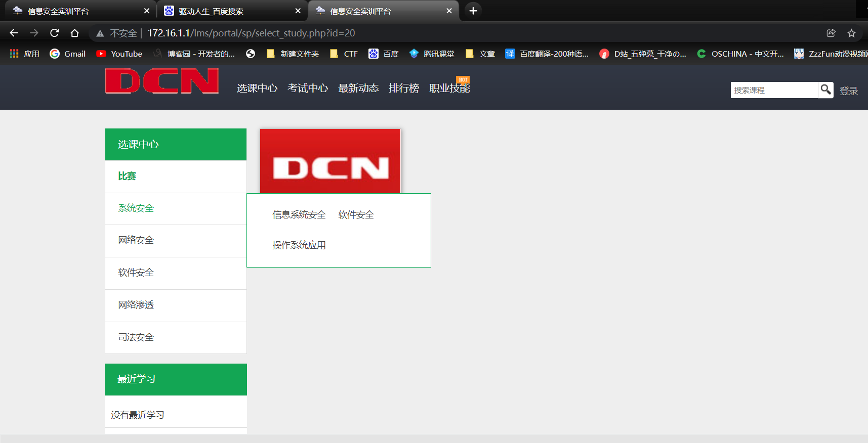Select 系统安全 in the sidebar
Screen dimensions: 868x443
click(x=176, y=208)
